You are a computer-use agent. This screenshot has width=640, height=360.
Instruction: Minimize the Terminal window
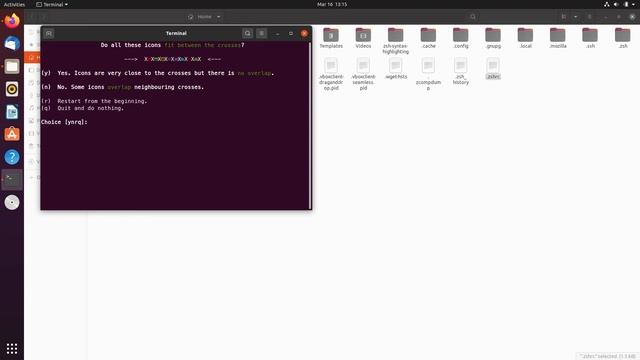click(x=278, y=33)
